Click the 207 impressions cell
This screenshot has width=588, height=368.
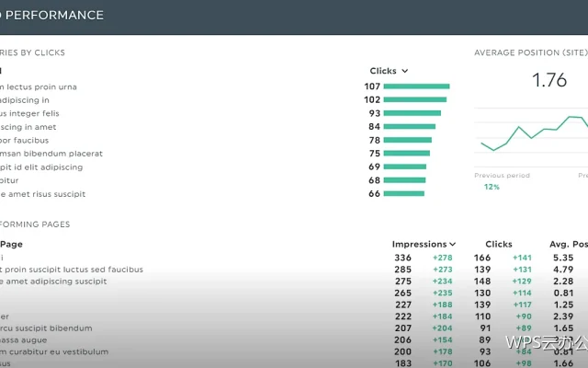tap(403, 328)
